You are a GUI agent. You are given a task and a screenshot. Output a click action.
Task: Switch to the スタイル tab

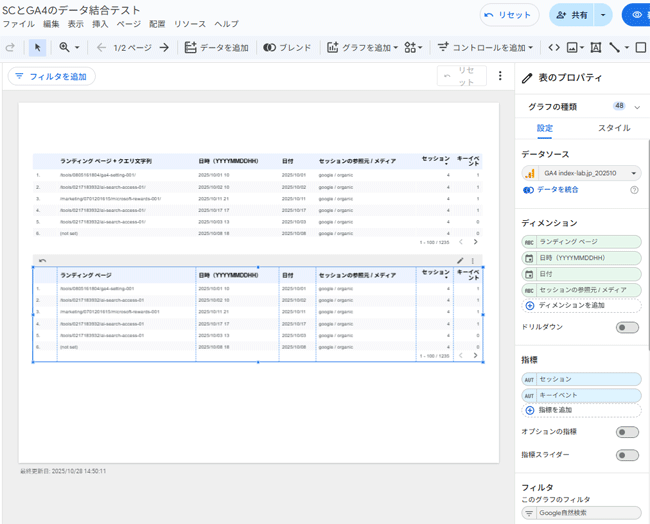(614, 128)
